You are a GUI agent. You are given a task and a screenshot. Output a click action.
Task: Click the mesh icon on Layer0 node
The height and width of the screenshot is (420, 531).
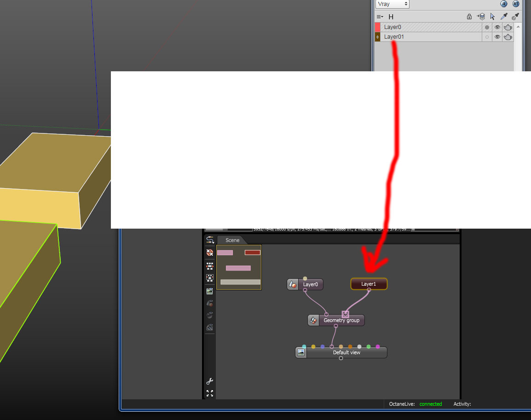tap(293, 284)
